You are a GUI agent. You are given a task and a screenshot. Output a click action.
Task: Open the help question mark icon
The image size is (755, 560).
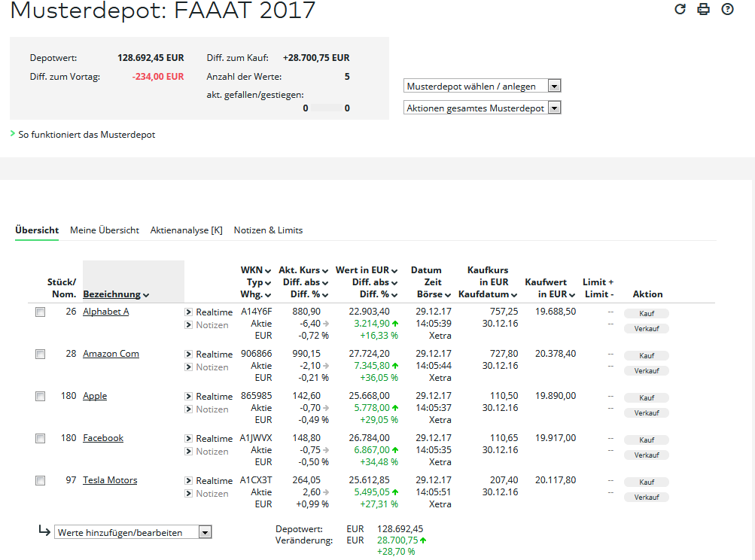727,9
